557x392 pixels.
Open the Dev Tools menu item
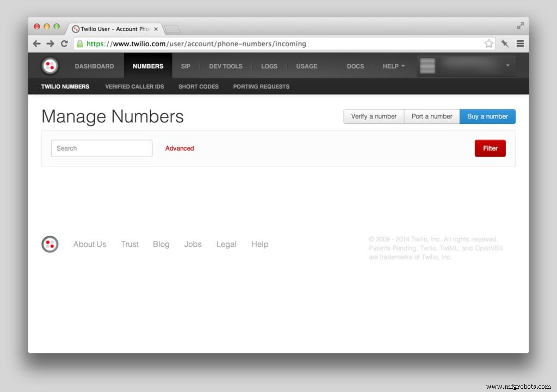tap(226, 66)
